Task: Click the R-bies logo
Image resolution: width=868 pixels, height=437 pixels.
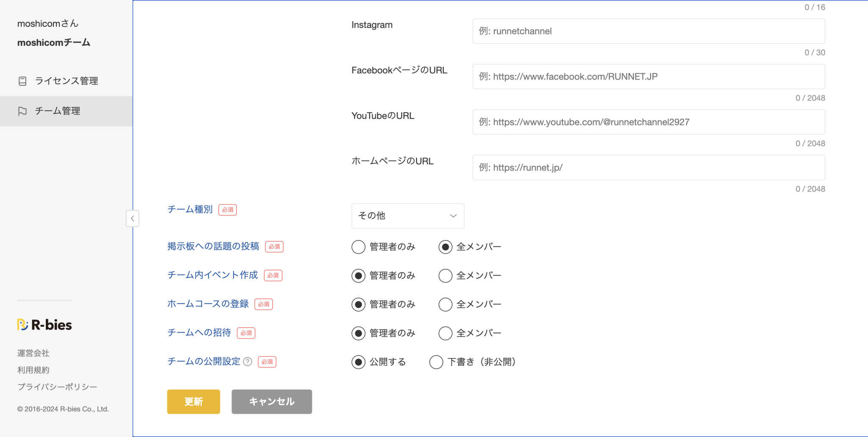Action: (x=45, y=325)
